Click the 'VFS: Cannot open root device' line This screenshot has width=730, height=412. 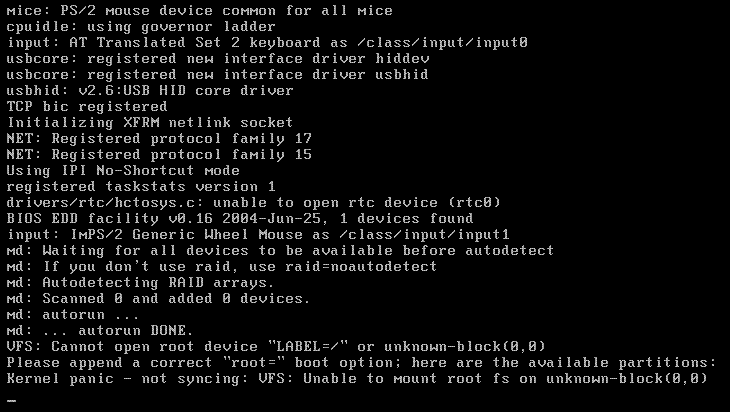click(x=276, y=346)
